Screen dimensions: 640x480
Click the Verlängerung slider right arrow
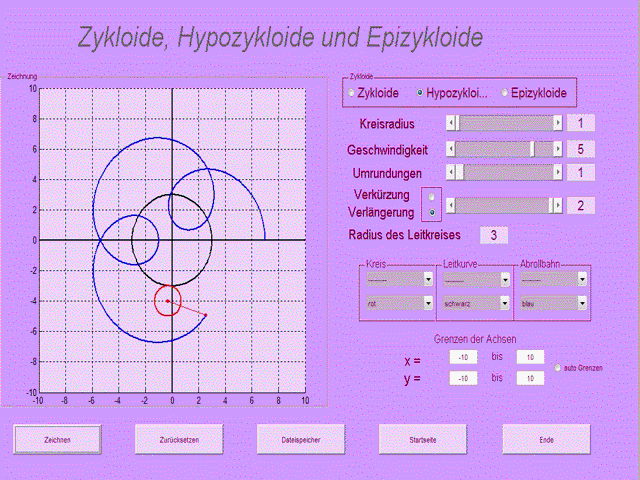(x=557, y=205)
